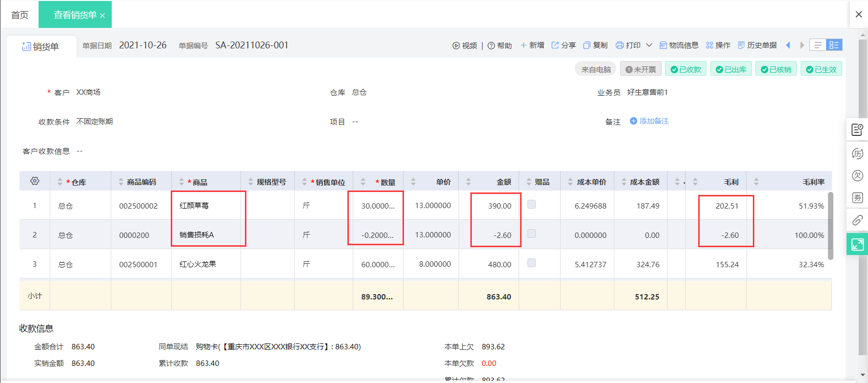868x383 pixels.
Task: Click the 已核销 status tag
Action: tap(776, 69)
